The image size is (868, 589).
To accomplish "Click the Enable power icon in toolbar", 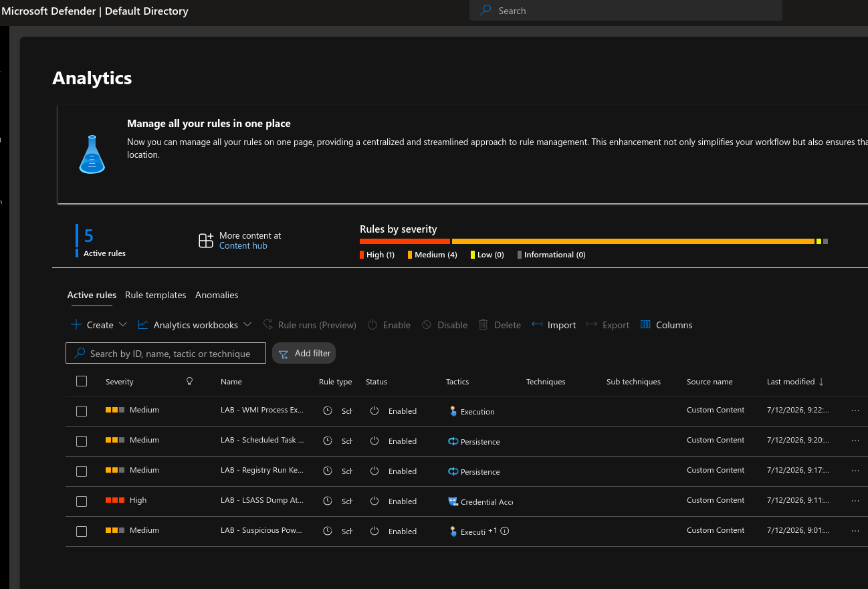I will (x=372, y=324).
